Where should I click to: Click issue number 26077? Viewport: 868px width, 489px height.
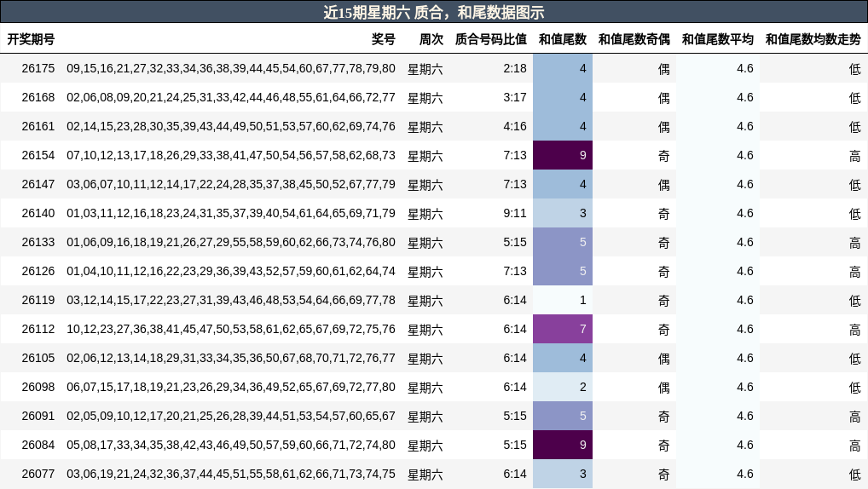(38, 474)
